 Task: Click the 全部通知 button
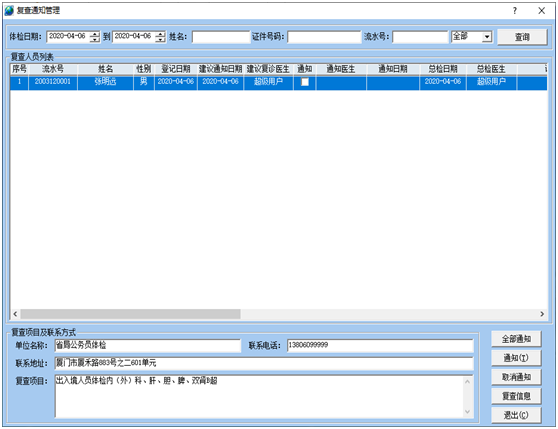pyautogui.click(x=516, y=339)
